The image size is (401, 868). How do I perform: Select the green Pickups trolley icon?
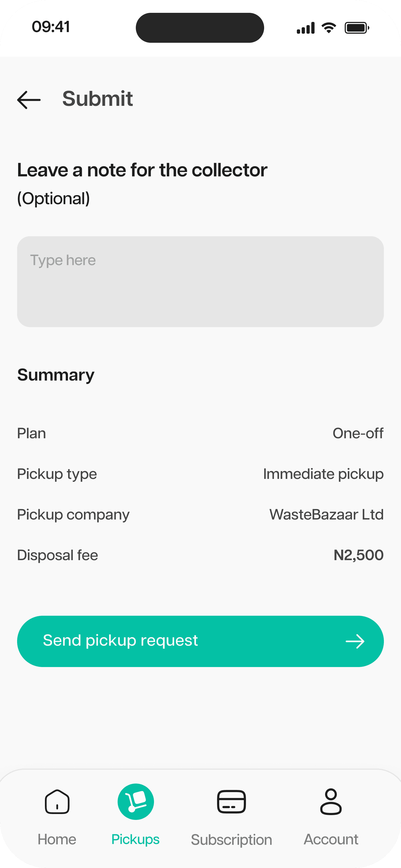point(136,802)
